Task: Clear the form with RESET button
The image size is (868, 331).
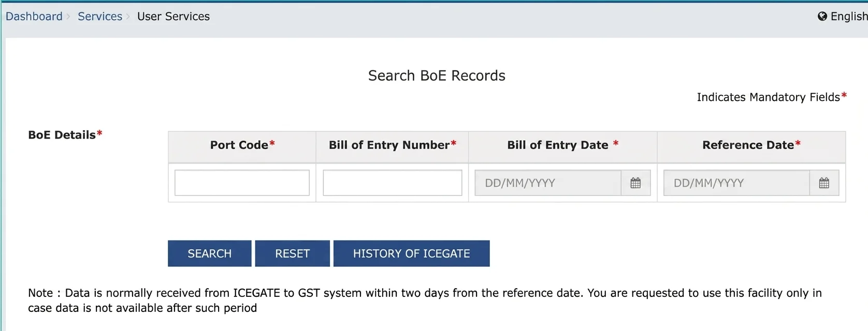Action: pyautogui.click(x=292, y=253)
